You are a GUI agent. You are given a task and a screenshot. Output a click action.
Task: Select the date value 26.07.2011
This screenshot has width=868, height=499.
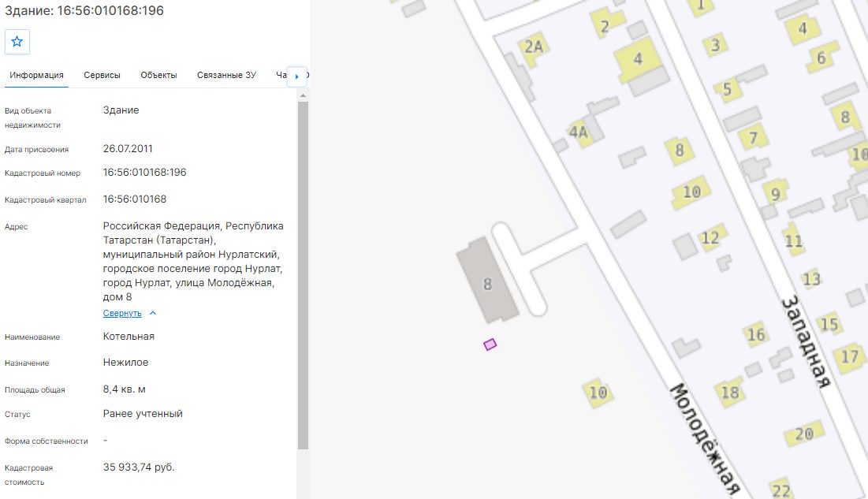click(128, 148)
